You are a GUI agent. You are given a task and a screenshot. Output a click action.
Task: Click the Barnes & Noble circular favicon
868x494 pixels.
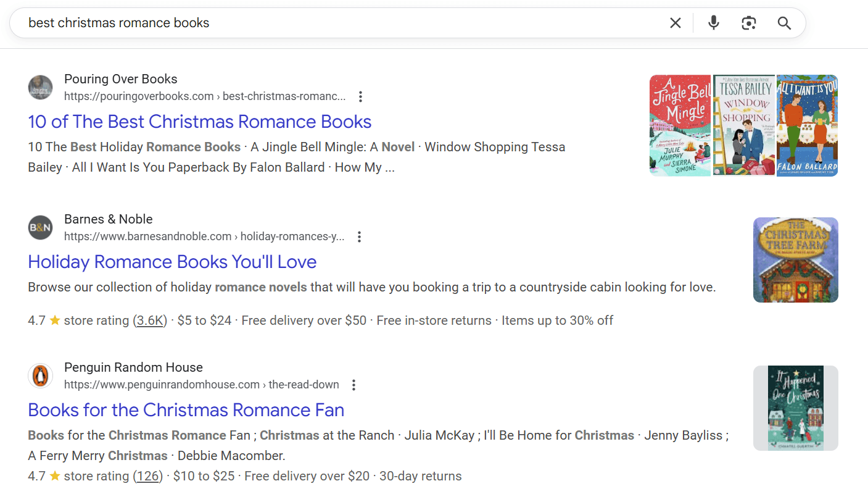pos(40,228)
